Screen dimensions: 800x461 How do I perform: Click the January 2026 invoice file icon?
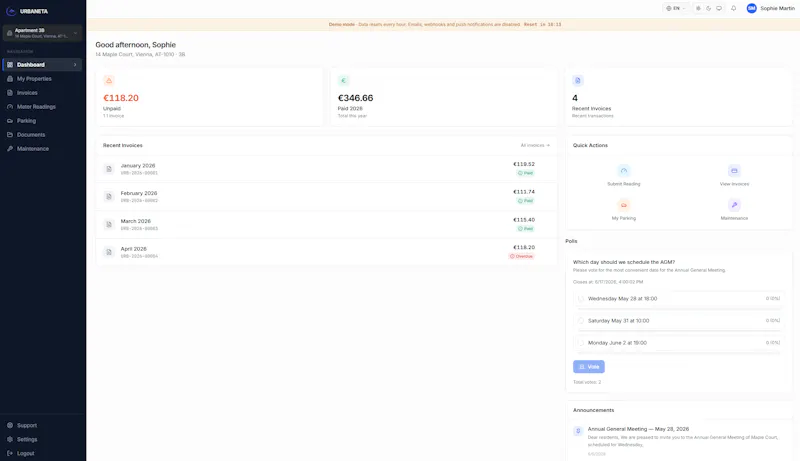109,169
